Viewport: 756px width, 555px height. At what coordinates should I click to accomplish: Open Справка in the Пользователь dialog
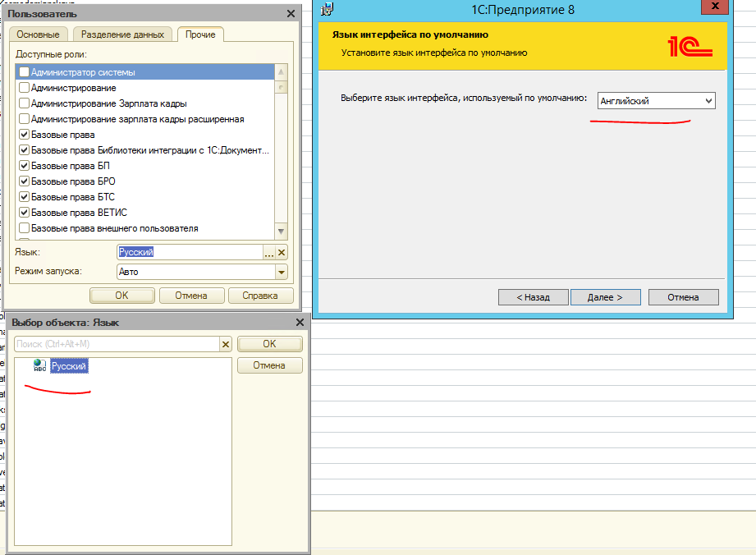[x=260, y=296]
